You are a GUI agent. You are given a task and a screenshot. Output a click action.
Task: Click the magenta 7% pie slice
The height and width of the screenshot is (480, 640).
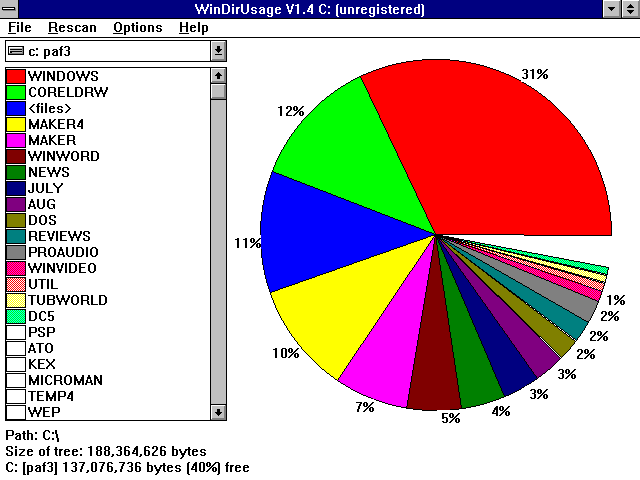tap(378, 350)
